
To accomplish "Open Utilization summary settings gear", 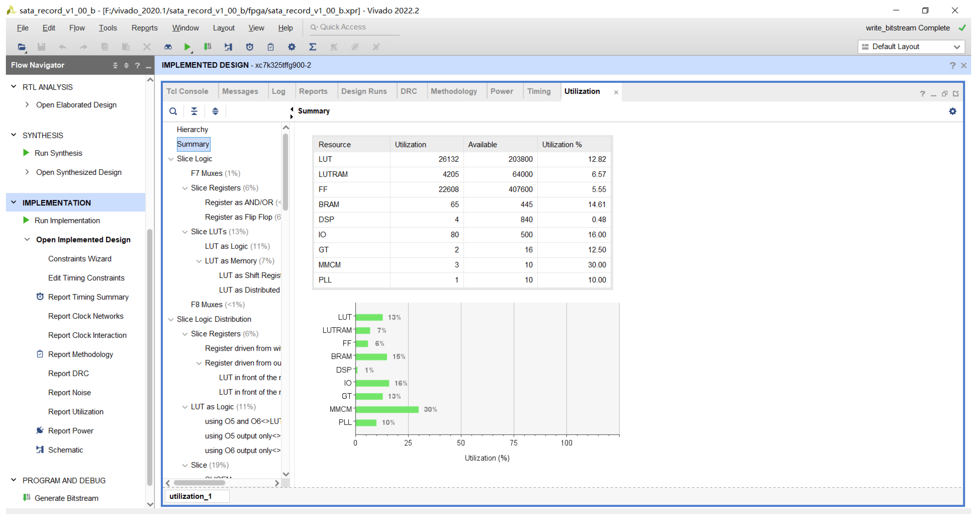I will (952, 111).
